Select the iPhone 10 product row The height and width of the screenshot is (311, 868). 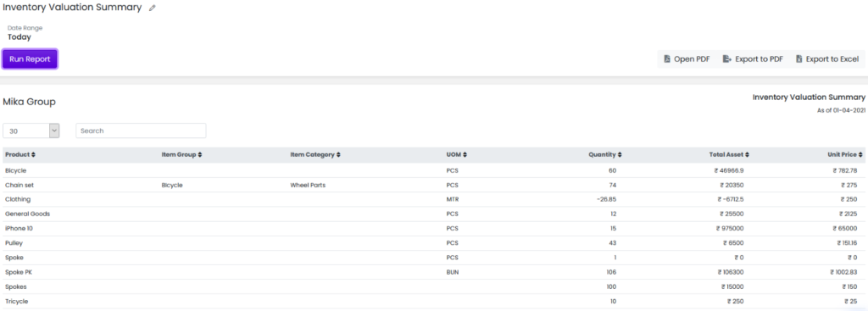[x=434, y=229]
